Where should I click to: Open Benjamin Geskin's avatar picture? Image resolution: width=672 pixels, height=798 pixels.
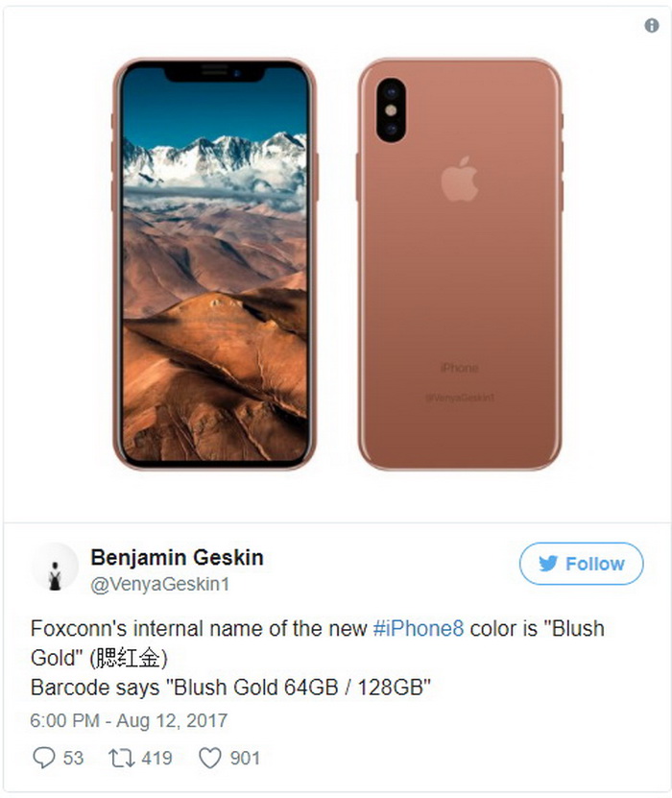55,567
